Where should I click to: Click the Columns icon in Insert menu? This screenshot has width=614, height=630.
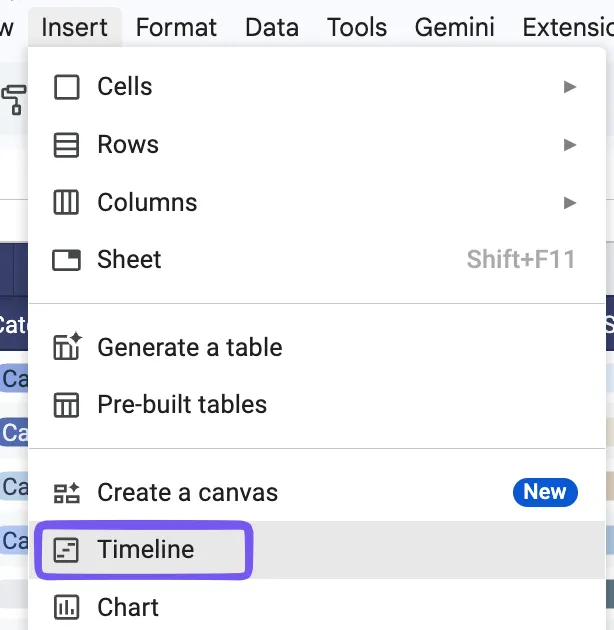pos(66,202)
